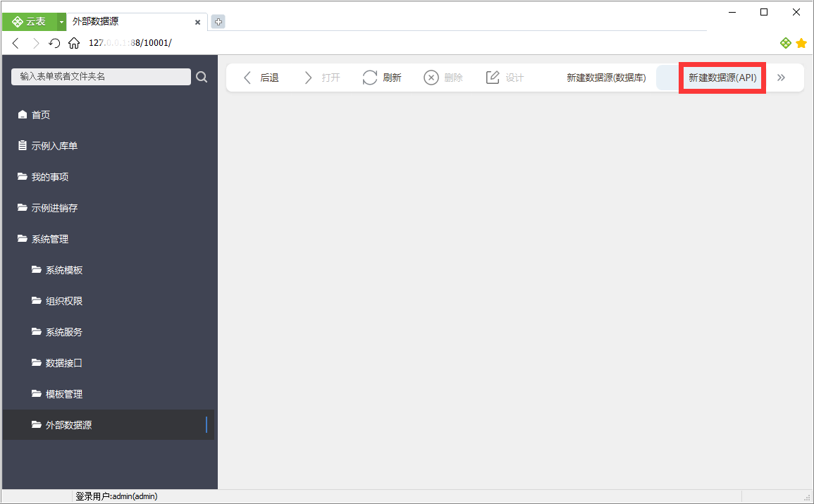Create new data source 新建数据源(API)
Screen dimensions: 814x504
tap(722, 78)
